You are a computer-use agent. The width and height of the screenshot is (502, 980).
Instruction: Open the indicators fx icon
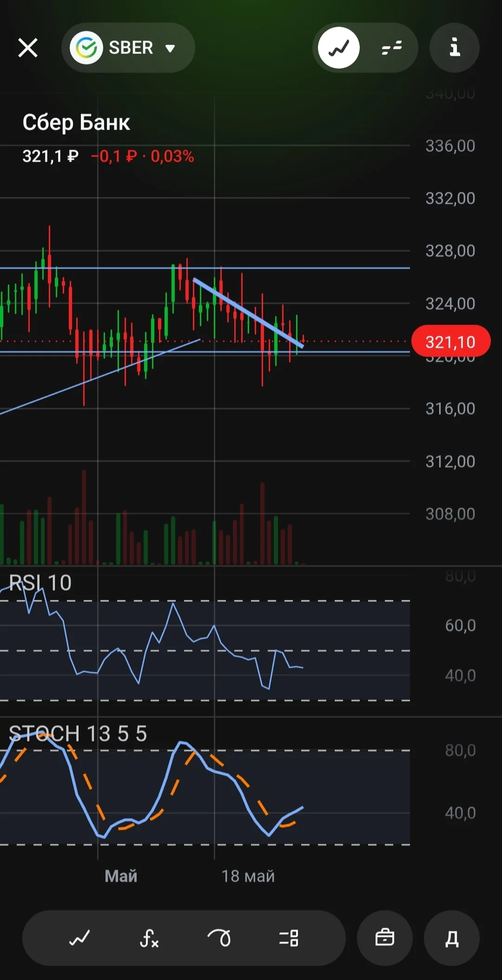coord(149,938)
